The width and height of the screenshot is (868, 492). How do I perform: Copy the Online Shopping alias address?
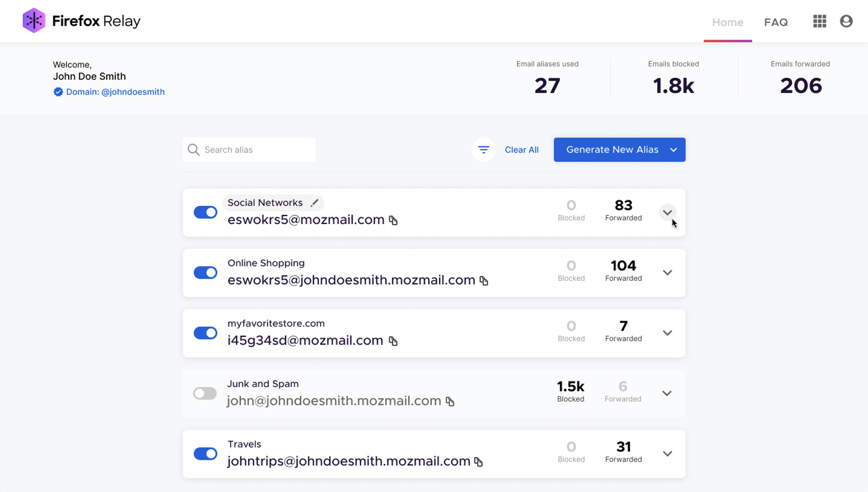pyautogui.click(x=484, y=281)
